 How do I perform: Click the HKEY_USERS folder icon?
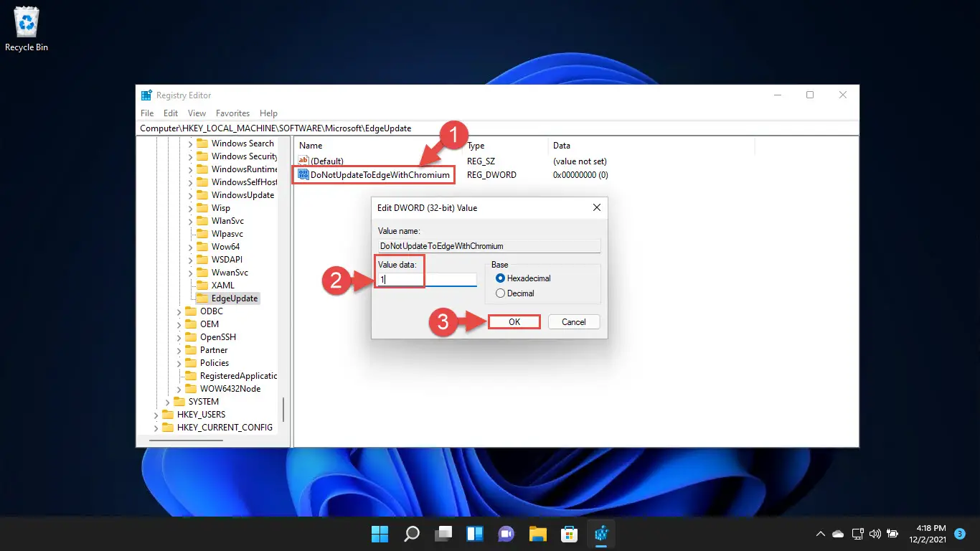click(x=168, y=415)
